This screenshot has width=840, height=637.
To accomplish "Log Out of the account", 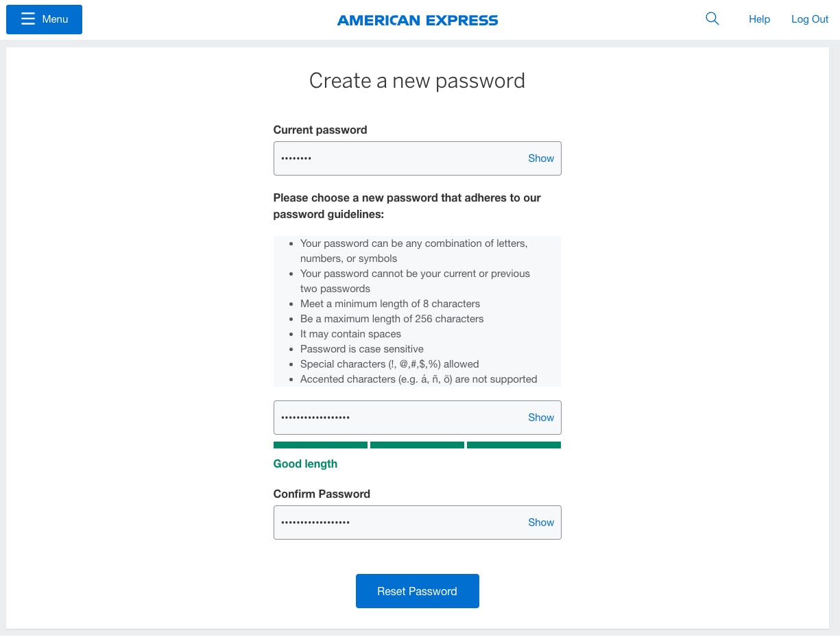I will [810, 19].
